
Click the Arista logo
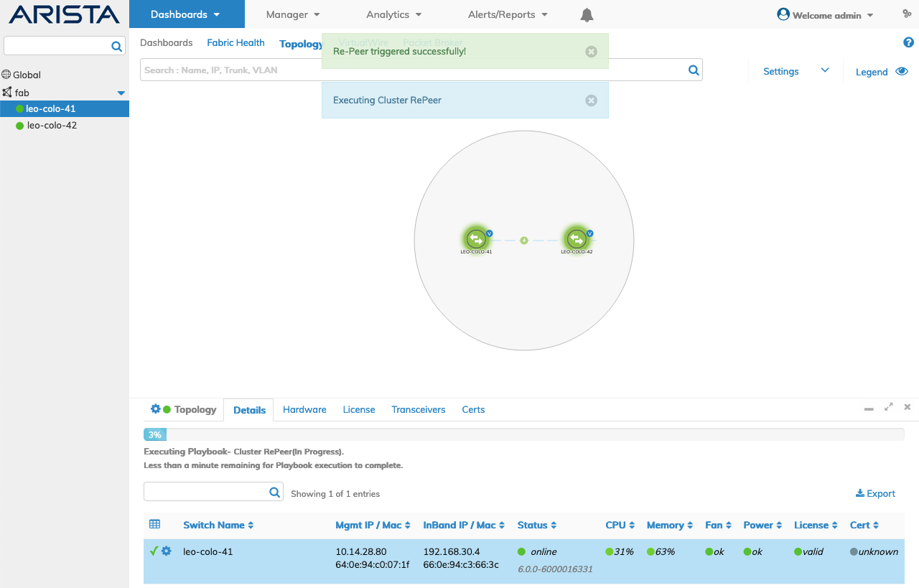pos(64,14)
